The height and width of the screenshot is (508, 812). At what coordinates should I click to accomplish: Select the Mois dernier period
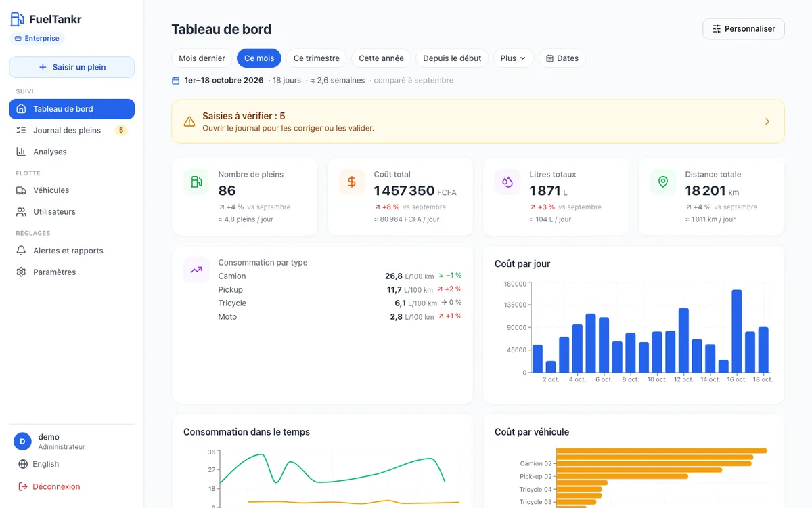[202, 58]
